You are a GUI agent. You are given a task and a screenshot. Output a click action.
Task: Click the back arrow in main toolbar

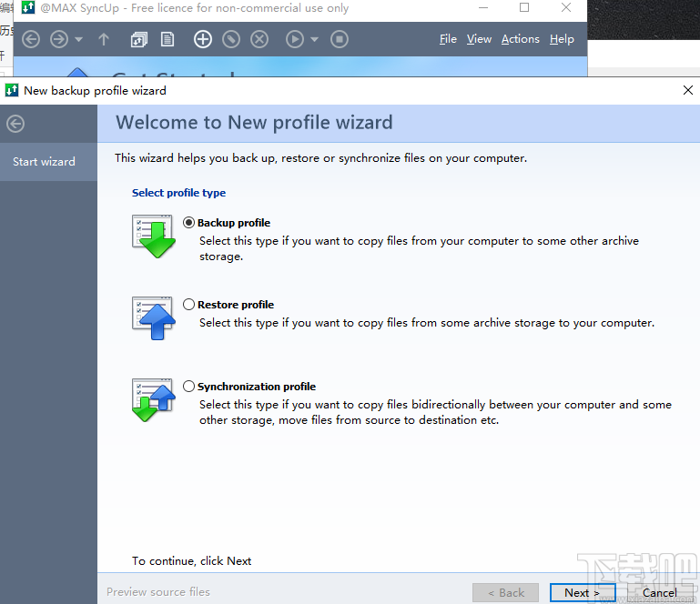31,39
